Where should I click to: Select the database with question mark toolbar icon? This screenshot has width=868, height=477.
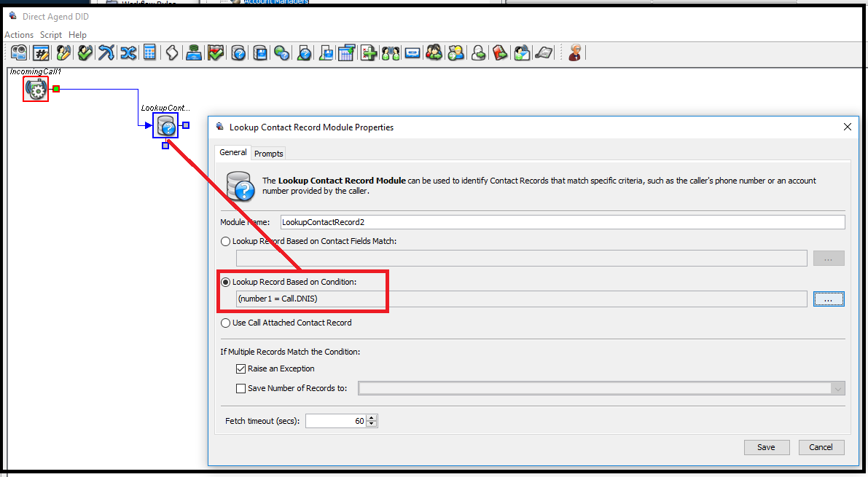238,53
